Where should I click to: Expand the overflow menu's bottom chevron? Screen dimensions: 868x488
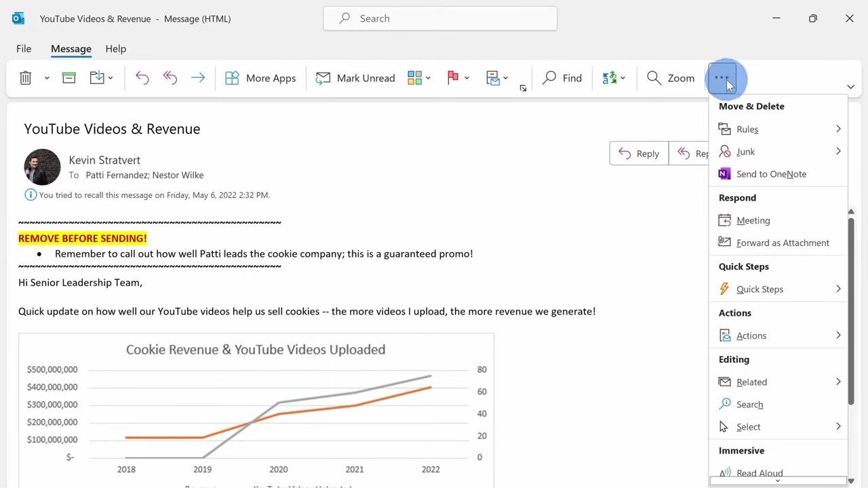pyautogui.click(x=778, y=481)
